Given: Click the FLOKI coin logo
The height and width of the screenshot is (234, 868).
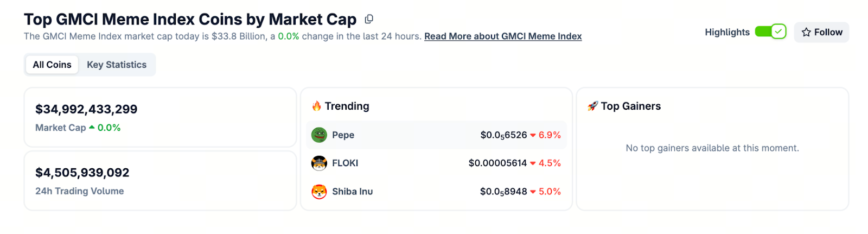Looking at the screenshot, I should tap(319, 163).
